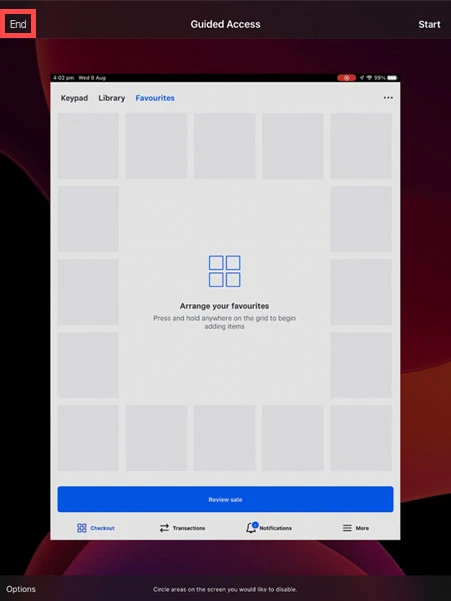
Task: Click the red recording indicator in status bar
Action: [346, 78]
